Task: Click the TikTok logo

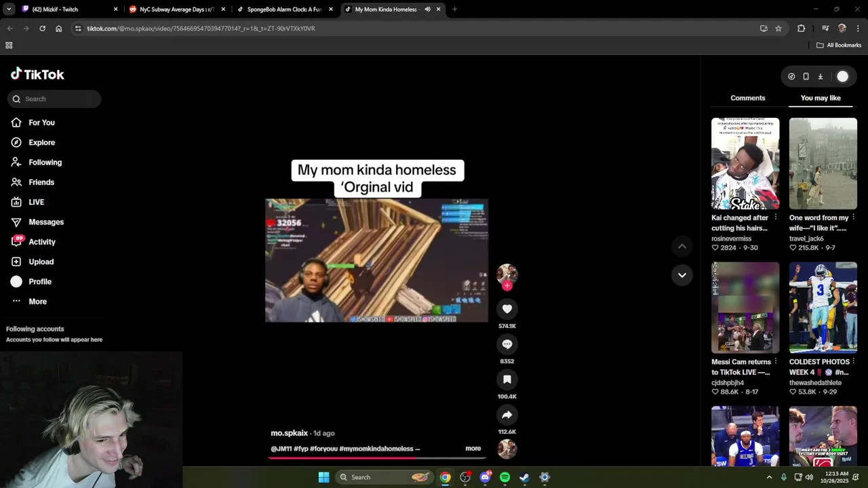Action: 37,75
